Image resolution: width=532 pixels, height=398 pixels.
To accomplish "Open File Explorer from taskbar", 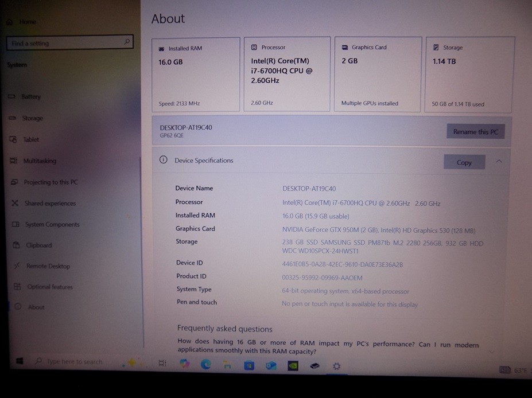I will 227,365.
